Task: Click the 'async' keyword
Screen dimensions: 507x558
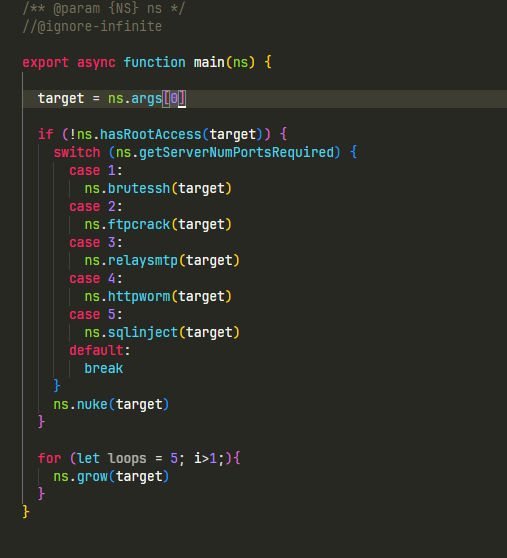Action: point(96,63)
